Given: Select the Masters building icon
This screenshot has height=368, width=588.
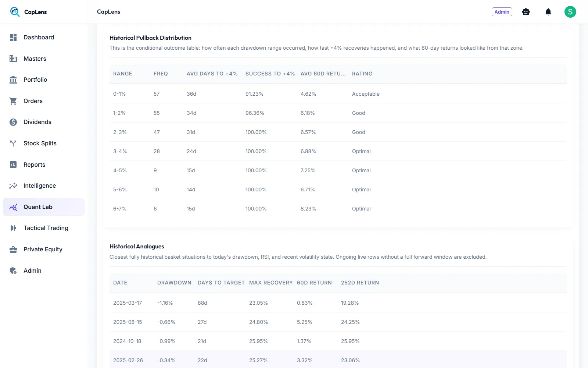Looking at the screenshot, I should point(13,59).
